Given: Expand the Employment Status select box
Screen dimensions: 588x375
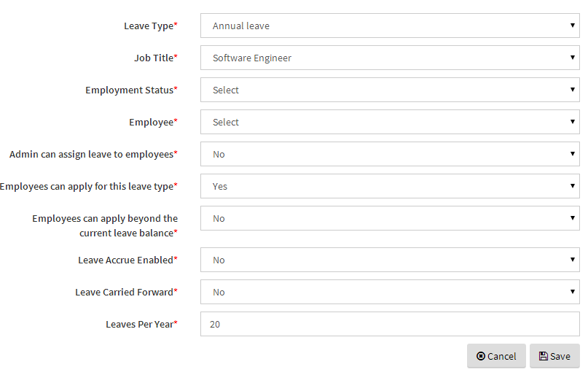Looking at the screenshot, I should [x=390, y=90].
